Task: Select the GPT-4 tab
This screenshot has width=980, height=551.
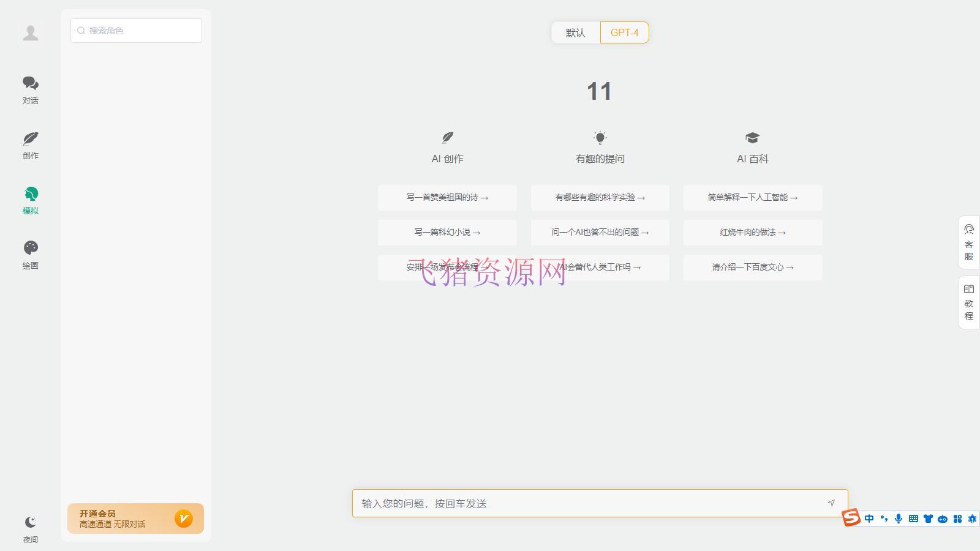Action: (x=624, y=32)
